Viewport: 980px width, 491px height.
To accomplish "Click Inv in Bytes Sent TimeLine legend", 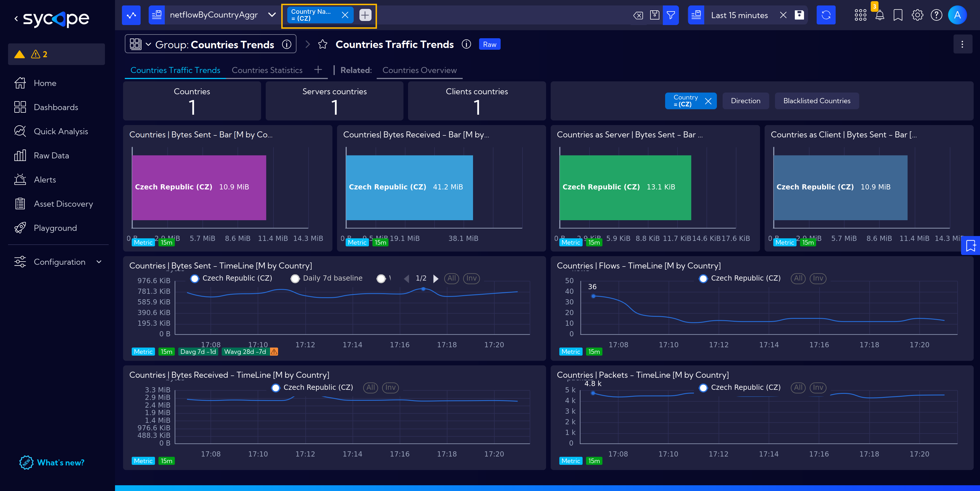I will pos(471,278).
